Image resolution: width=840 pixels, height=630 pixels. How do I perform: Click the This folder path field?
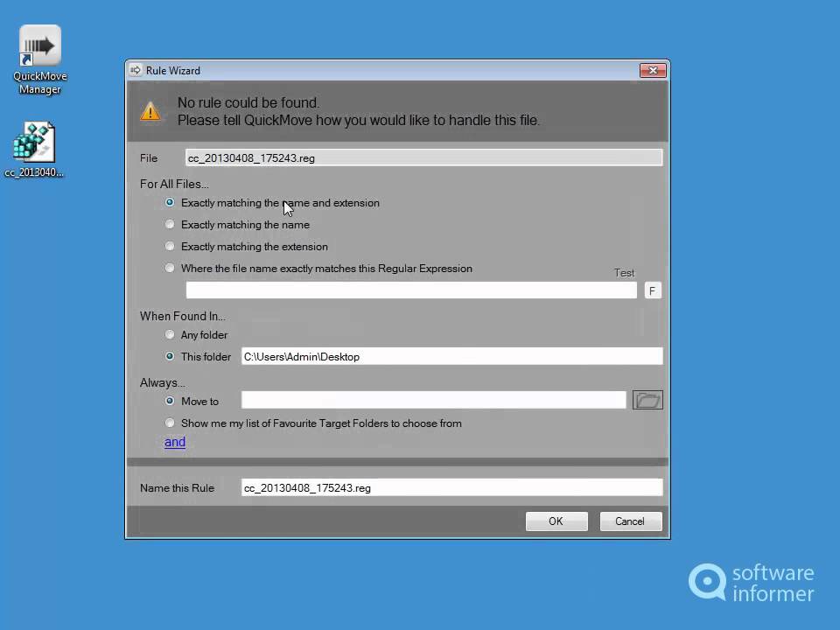[452, 357]
